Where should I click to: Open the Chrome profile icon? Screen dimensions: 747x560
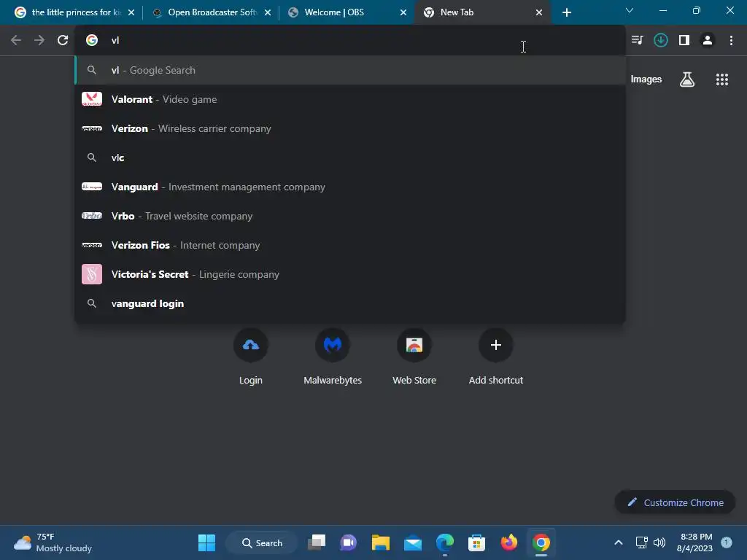(708, 41)
